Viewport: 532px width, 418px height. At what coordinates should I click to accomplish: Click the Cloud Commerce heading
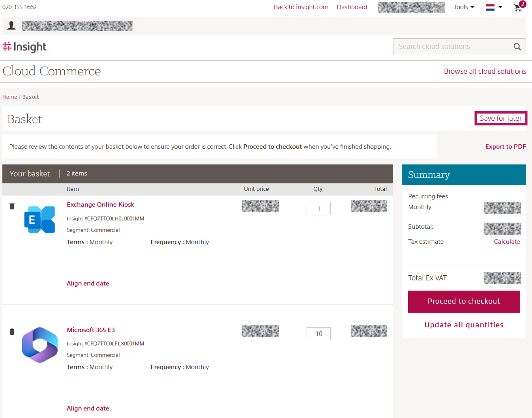(x=52, y=71)
